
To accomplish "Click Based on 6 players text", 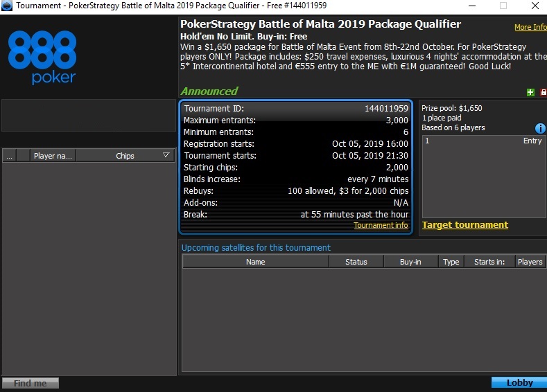I will coord(453,127).
